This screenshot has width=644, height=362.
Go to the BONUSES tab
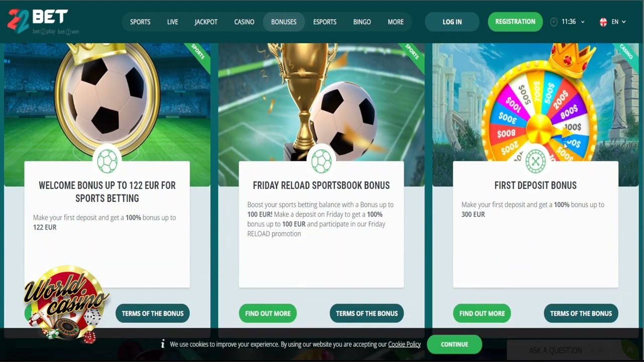284,22
